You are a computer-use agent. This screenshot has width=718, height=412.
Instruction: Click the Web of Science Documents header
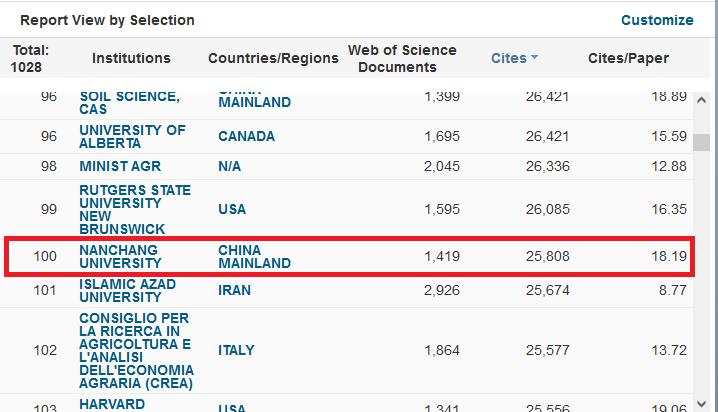tap(402, 58)
